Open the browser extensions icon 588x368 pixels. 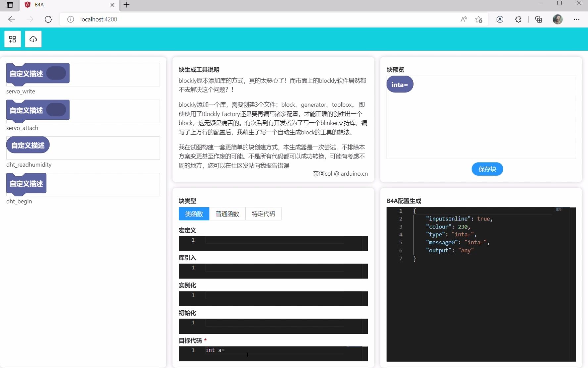tap(518, 19)
